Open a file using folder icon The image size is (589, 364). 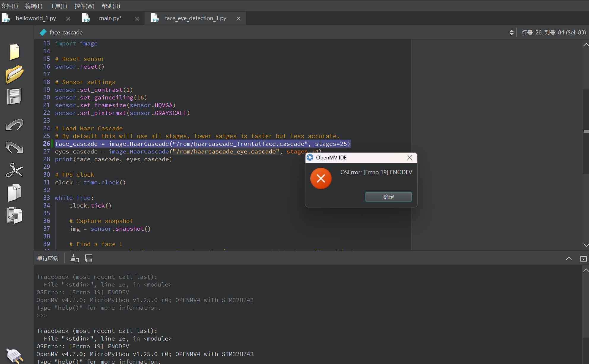coord(14,74)
